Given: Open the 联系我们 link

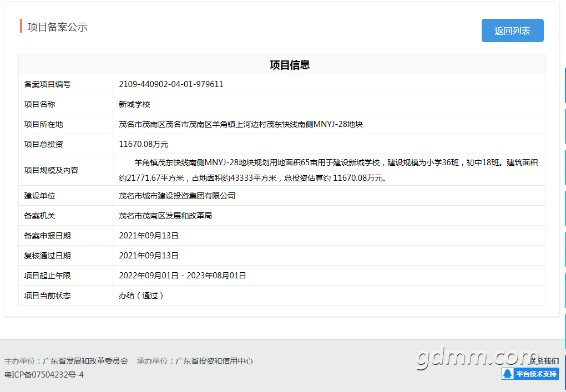Looking at the screenshot, I should pyautogui.click(x=545, y=361).
